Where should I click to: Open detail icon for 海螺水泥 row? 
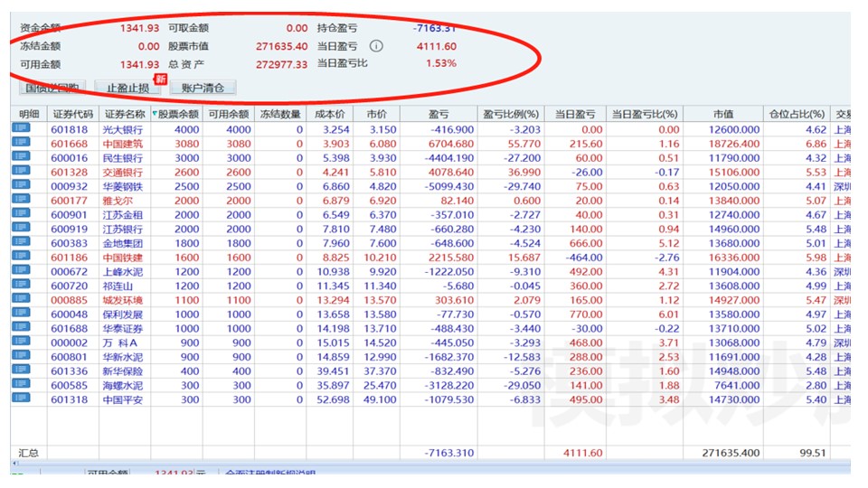(21, 385)
